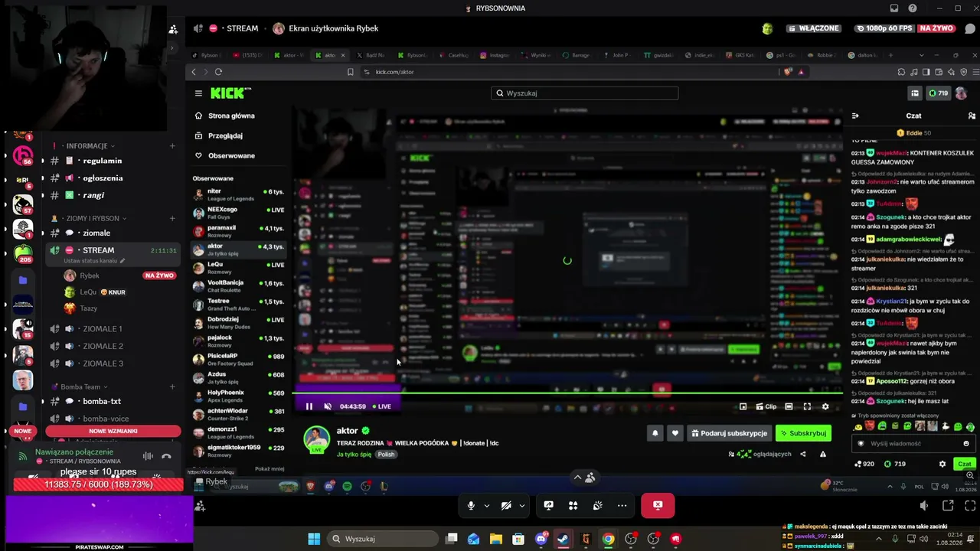This screenshot has width=980, height=551.
Task: Create a Clip of the stream
Action: 766,406
